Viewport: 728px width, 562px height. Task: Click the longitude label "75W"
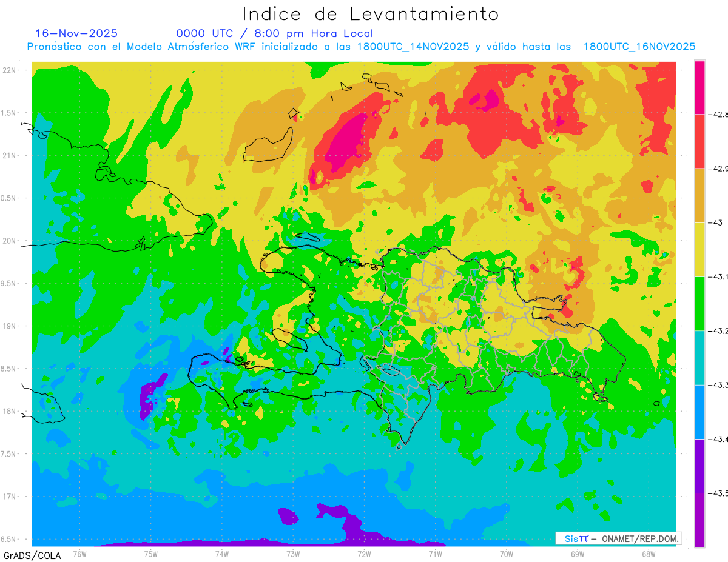[150, 553]
